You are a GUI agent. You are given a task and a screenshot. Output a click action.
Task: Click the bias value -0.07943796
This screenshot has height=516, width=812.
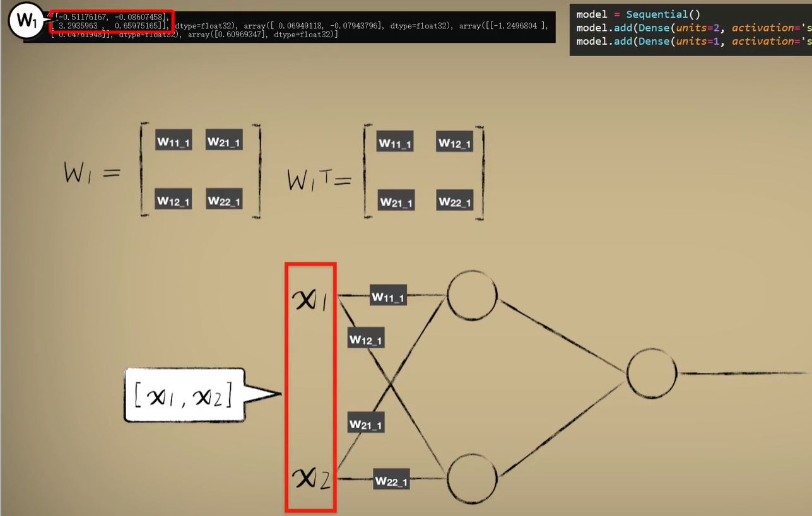[353, 26]
